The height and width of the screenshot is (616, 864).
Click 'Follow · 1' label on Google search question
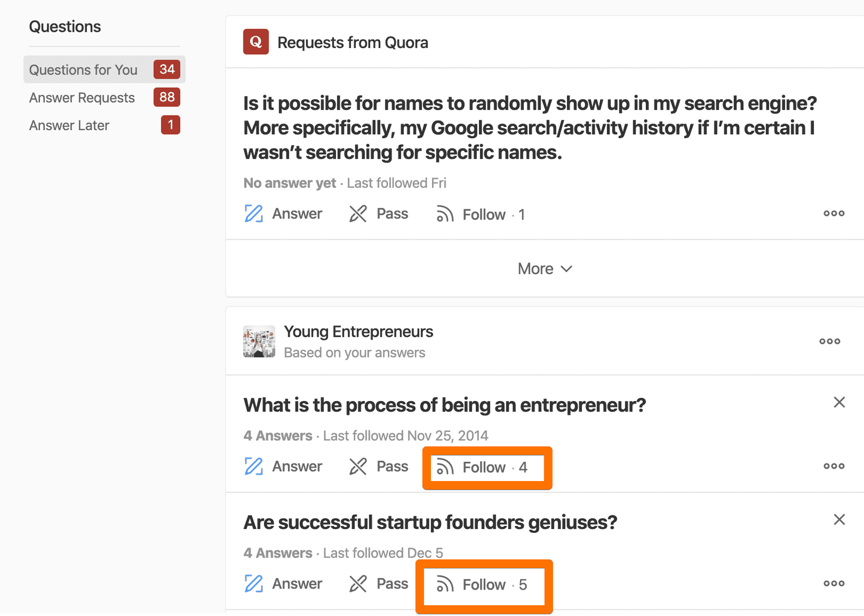point(494,215)
